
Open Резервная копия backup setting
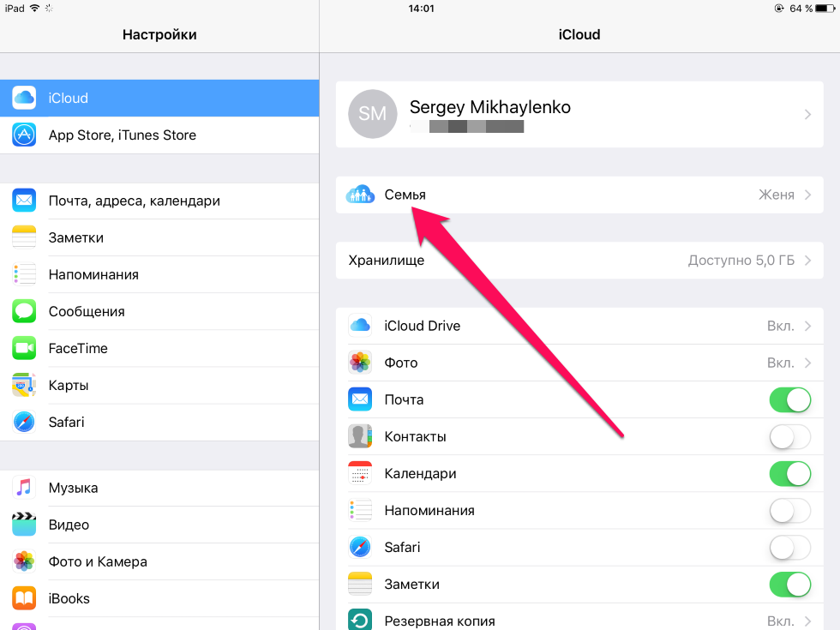click(579, 621)
